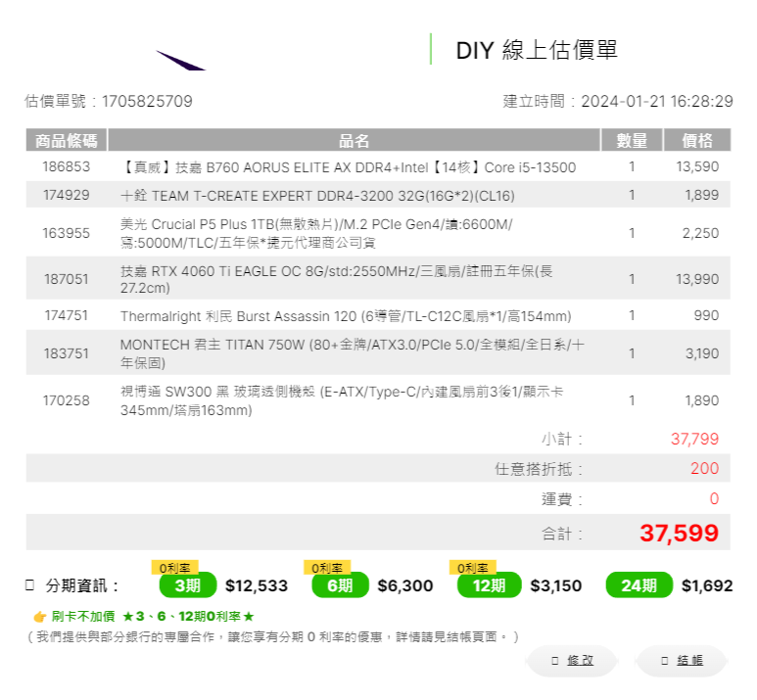Click the subtotal value 37,799
The image size is (757, 700).
point(694,439)
